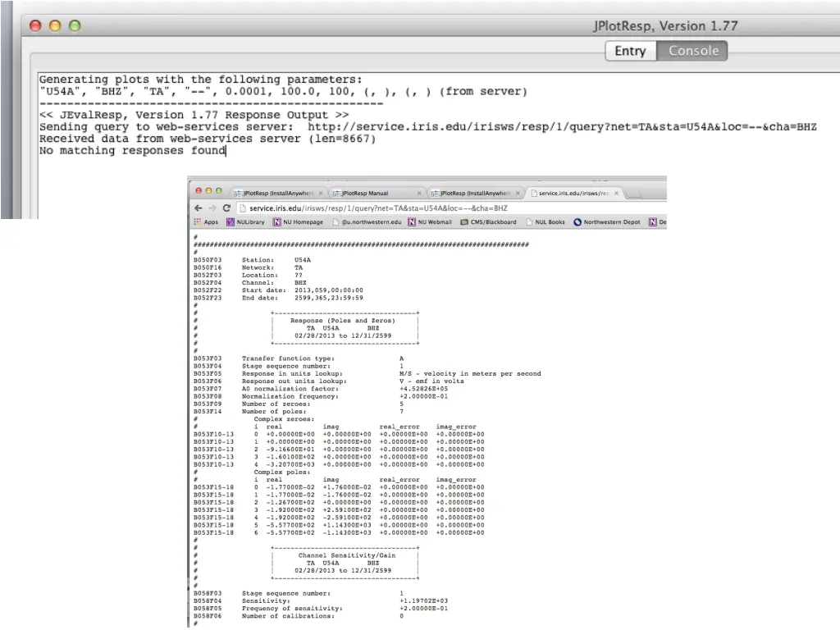The height and width of the screenshot is (630, 840).
Task: Open a new browser tab
Action: 634,194
